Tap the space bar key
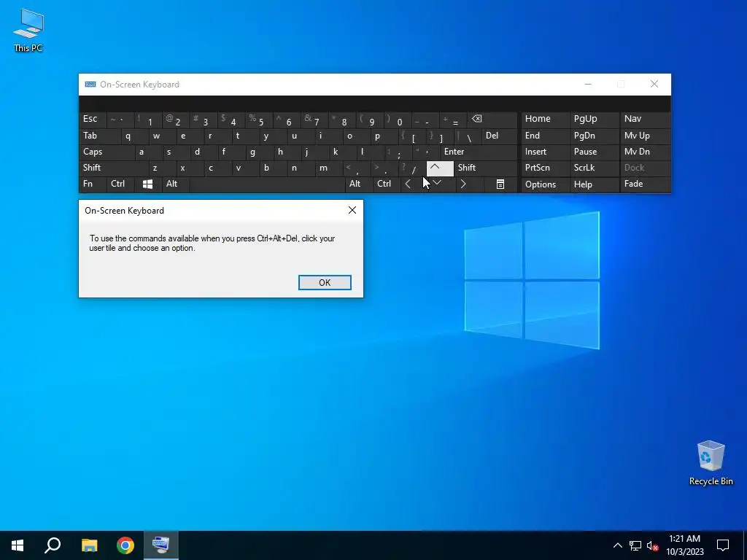Screen dimensions: 747x560 pyautogui.click(x=267, y=184)
